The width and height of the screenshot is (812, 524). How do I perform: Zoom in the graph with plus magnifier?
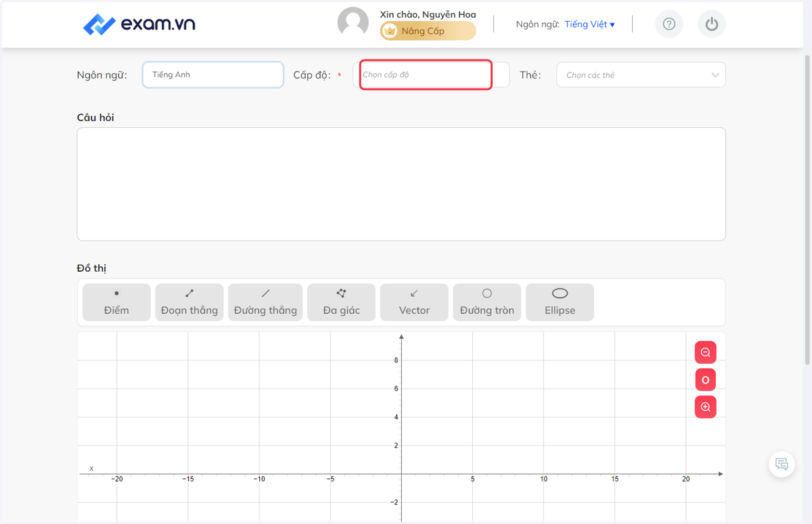click(706, 407)
